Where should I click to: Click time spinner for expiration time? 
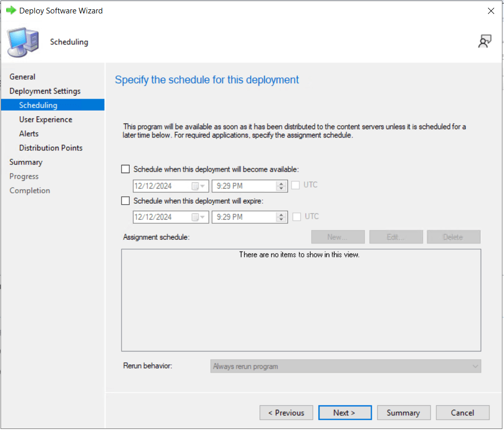click(281, 217)
